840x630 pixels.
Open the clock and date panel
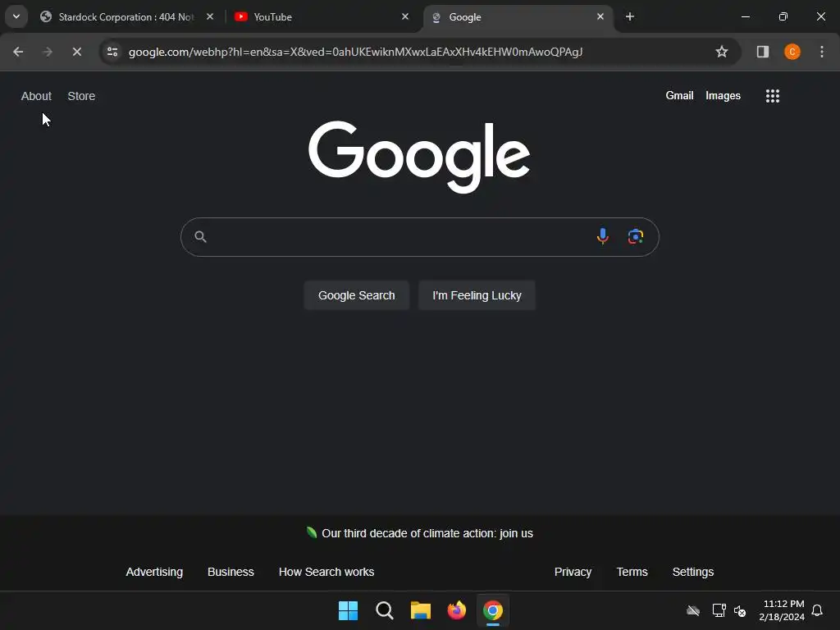click(782, 610)
